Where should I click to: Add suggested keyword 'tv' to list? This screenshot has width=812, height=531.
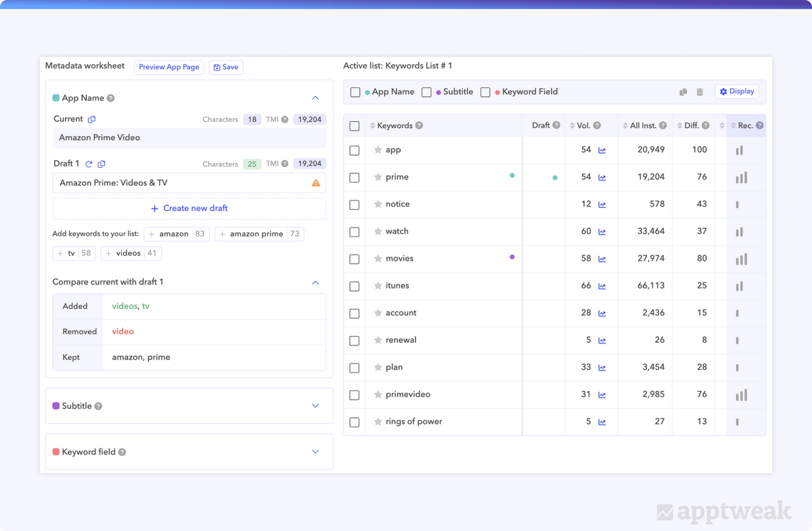click(x=74, y=253)
